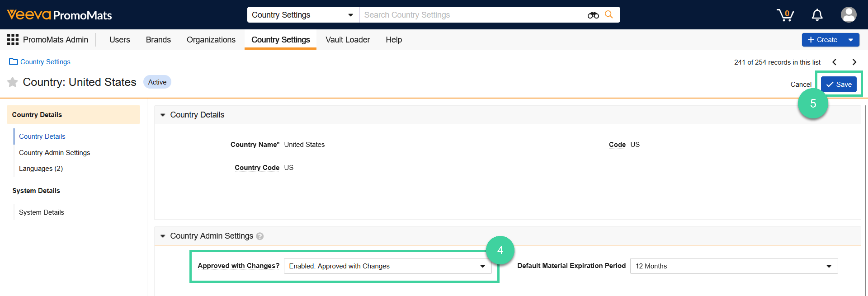The height and width of the screenshot is (296, 868).
Task: Click the PromoMats Admin label
Action: (56, 40)
